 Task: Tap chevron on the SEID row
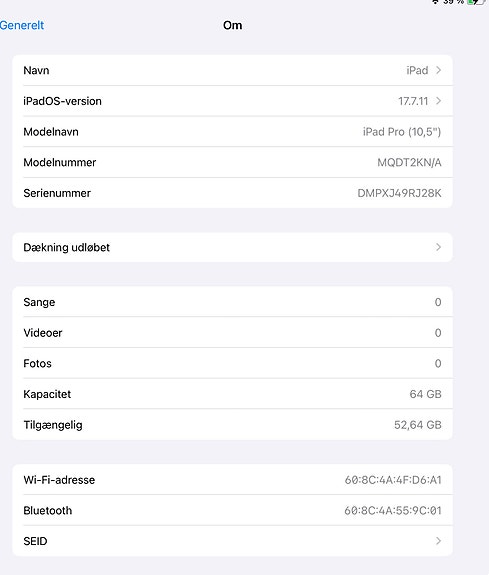438,541
